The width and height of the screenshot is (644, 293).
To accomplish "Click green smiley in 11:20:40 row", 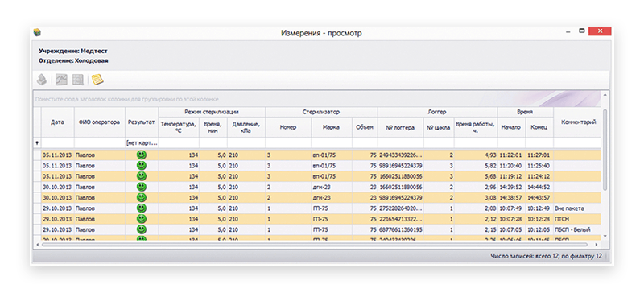I will coord(142,166).
